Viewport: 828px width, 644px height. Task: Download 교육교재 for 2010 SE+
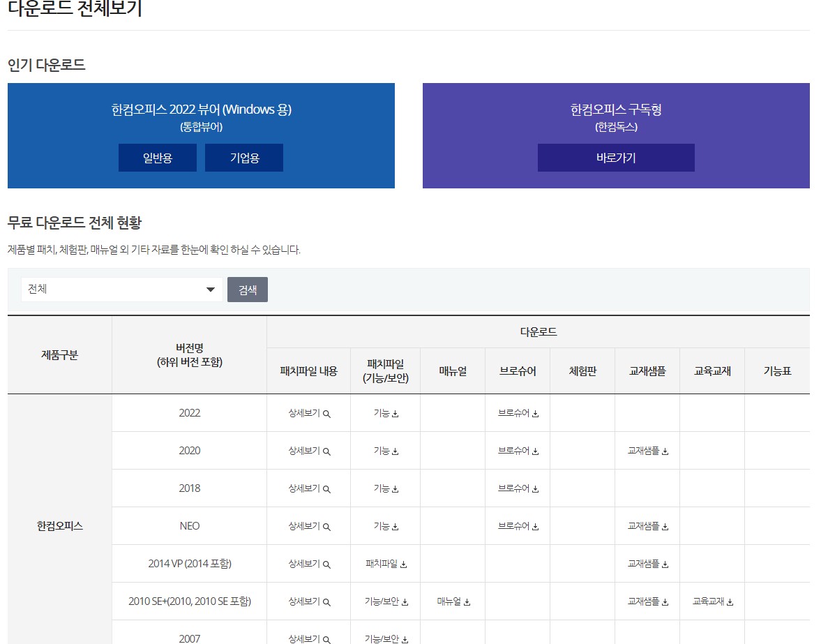click(x=712, y=601)
